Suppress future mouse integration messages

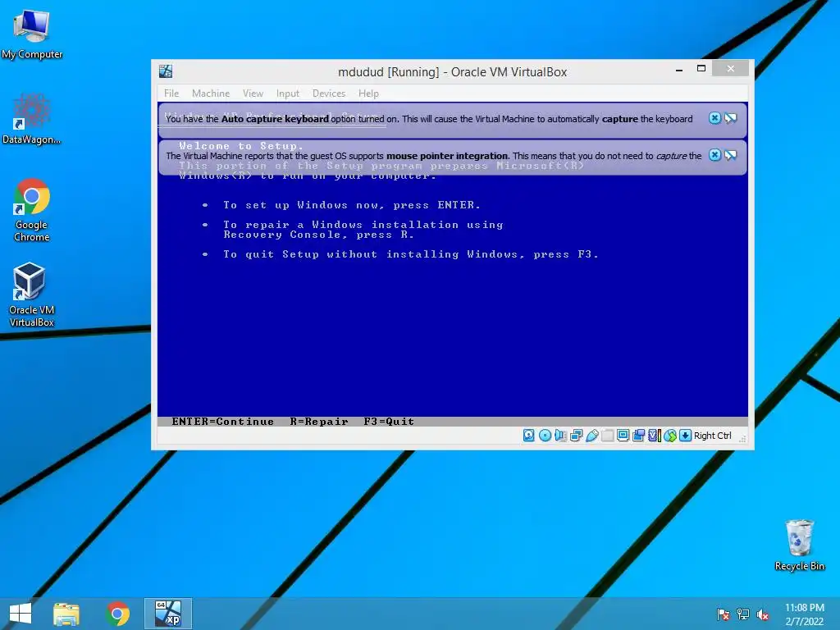pyautogui.click(x=731, y=155)
